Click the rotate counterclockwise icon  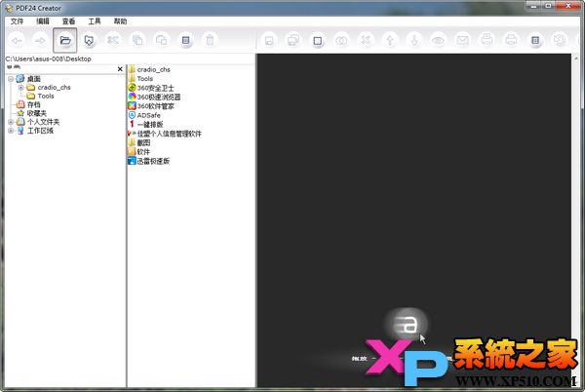click(x=560, y=40)
